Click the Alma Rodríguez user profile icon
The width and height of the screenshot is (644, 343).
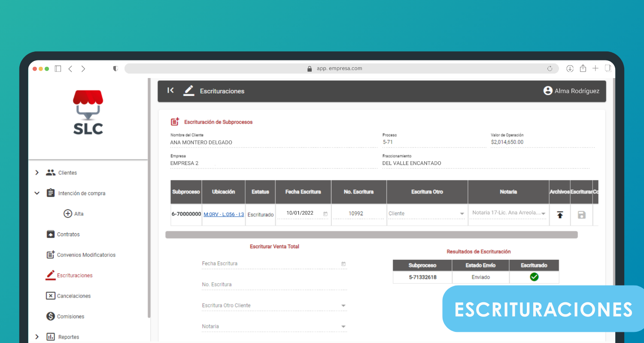[547, 91]
